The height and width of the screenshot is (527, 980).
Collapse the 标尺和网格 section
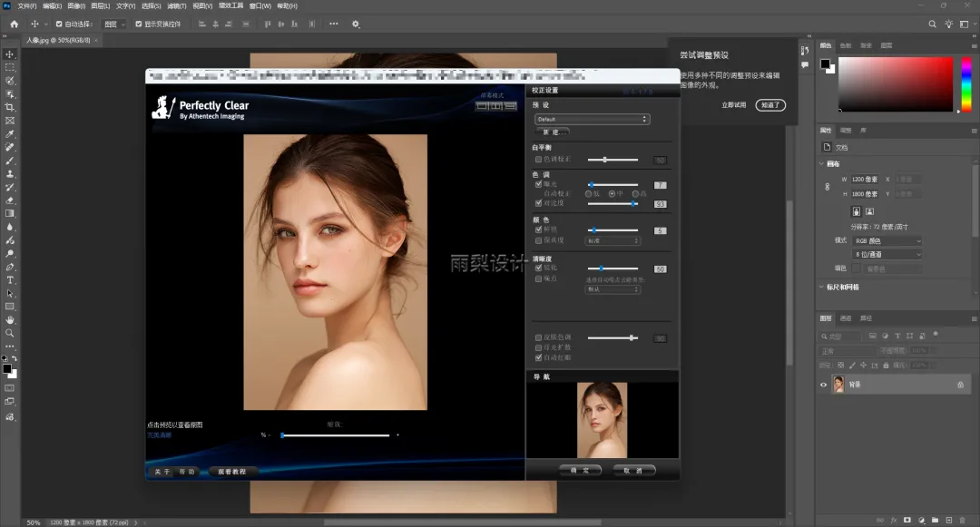click(x=821, y=288)
